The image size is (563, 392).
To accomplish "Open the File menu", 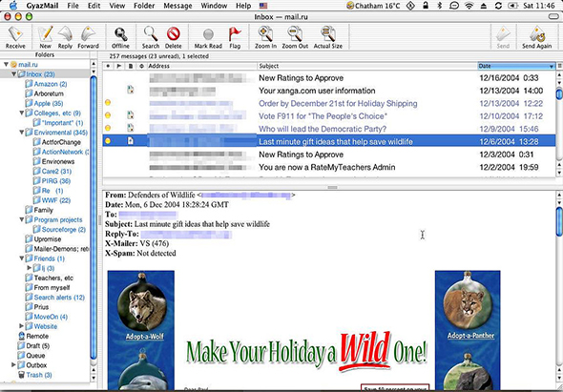I will click(x=73, y=6).
